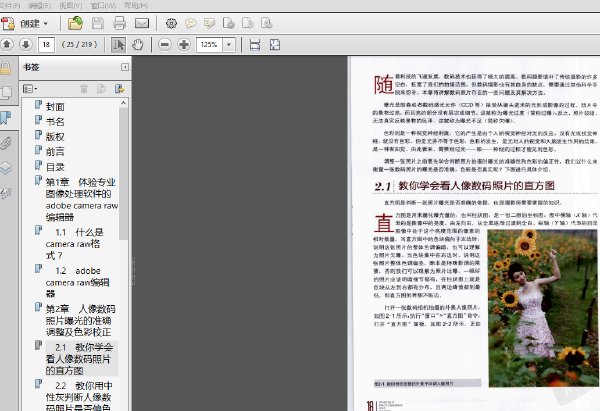The image size is (600, 411).
Task: Open the 视图(V) menu
Action: click(71, 5)
